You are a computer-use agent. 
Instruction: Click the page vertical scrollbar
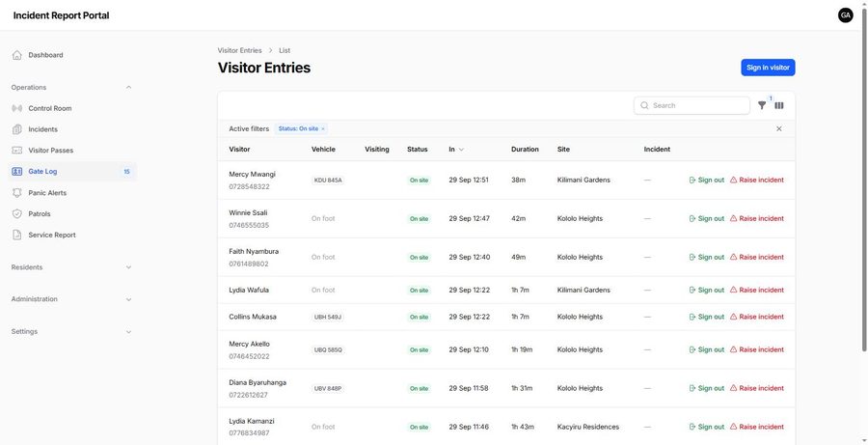click(864, 178)
